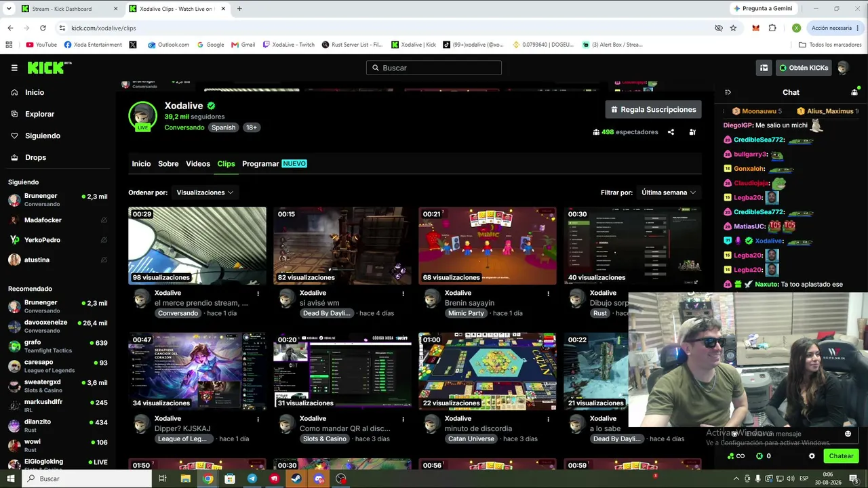Open the Spanish language tag
The image size is (868, 488).
223,127
